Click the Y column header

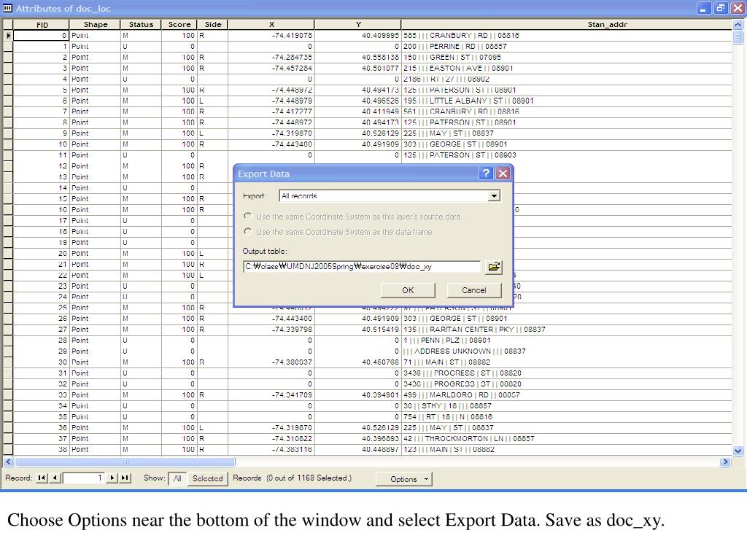(x=357, y=24)
